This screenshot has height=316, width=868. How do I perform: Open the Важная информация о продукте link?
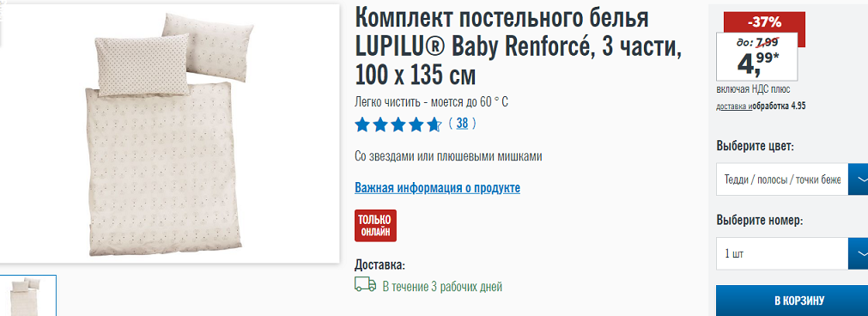click(437, 187)
